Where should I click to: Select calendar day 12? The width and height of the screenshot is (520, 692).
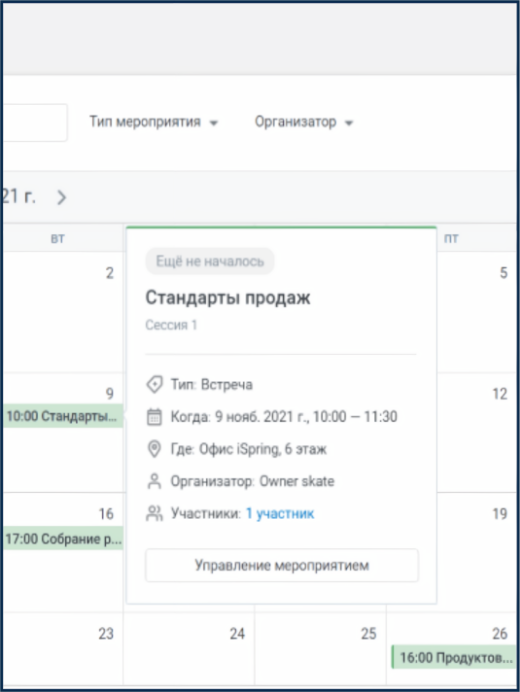pos(500,394)
